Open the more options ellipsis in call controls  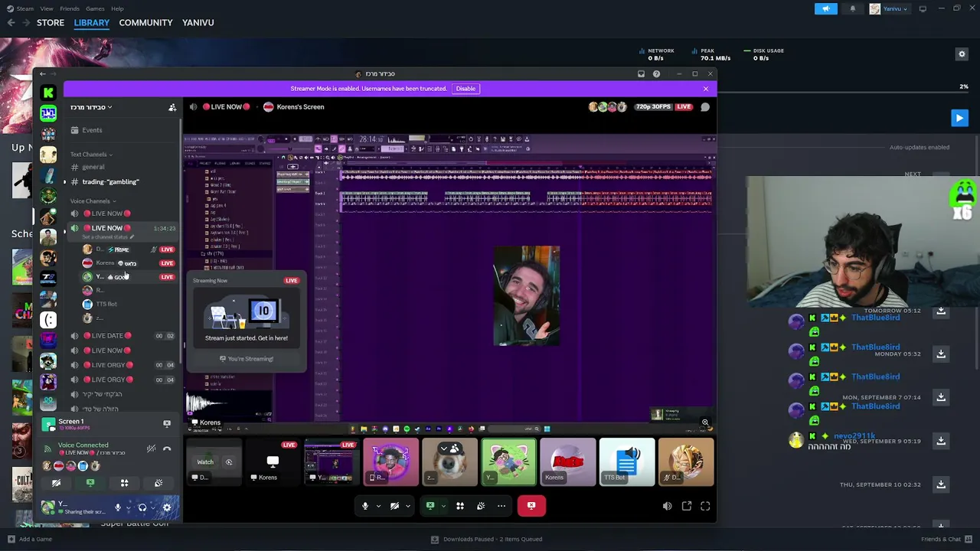click(501, 506)
